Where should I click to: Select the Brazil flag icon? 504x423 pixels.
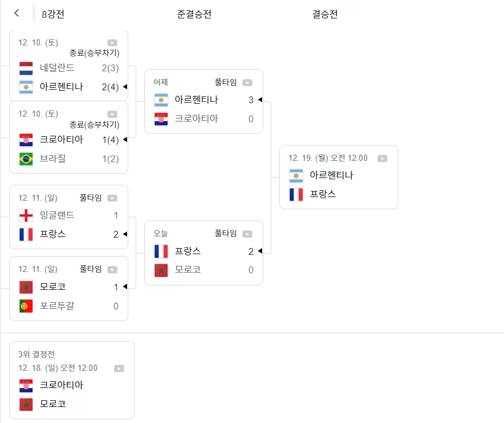point(26,158)
